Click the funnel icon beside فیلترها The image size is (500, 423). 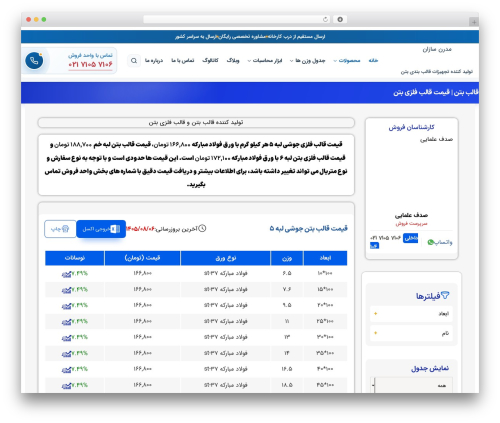point(445,295)
